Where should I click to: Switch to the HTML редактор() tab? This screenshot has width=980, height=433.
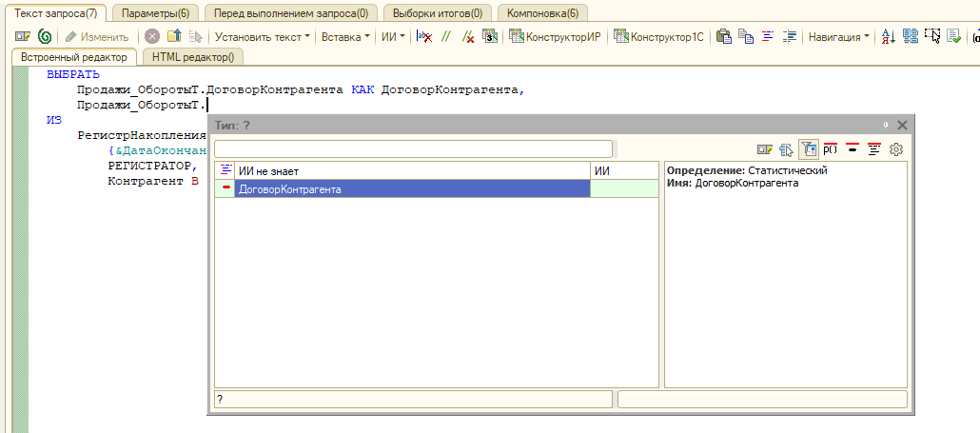tap(192, 58)
